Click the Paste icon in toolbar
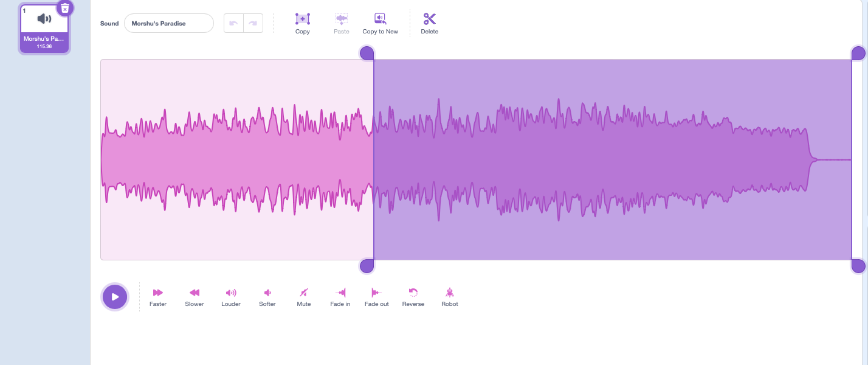 click(x=342, y=19)
